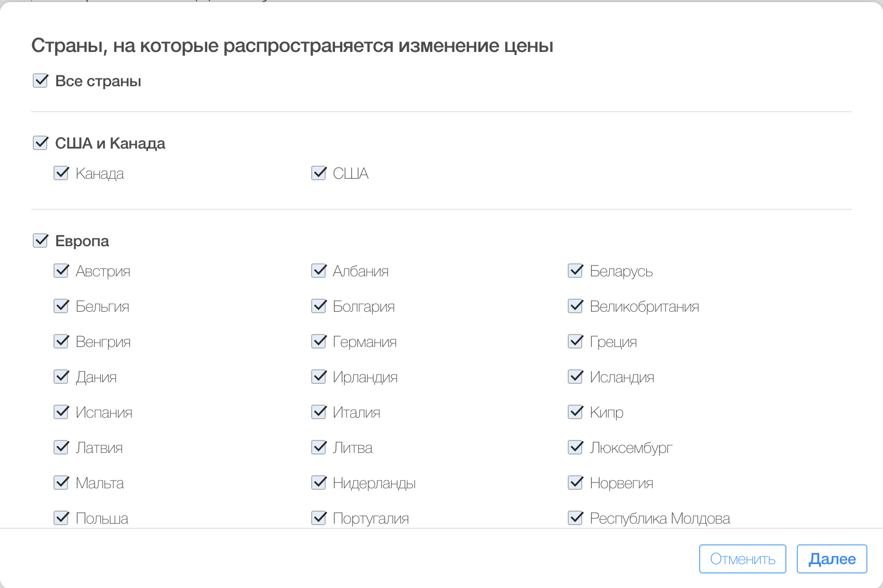This screenshot has height=588, width=883.
Task: Toggle the Нидерланды checkbox
Action: pyautogui.click(x=318, y=482)
